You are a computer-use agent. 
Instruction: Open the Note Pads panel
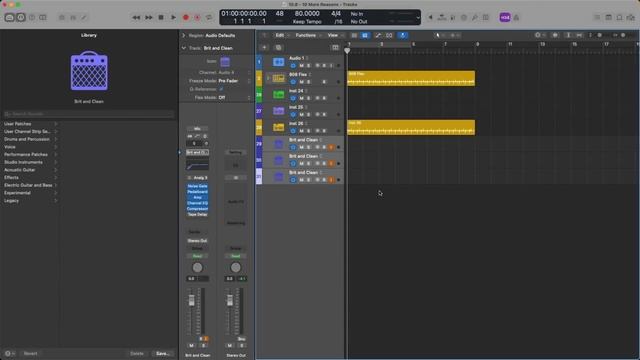click(x=609, y=18)
